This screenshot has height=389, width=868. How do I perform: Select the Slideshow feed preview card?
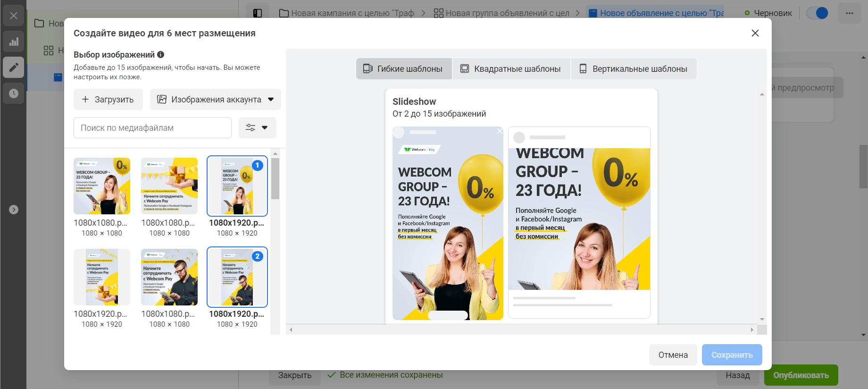pyautogui.click(x=579, y=222)
